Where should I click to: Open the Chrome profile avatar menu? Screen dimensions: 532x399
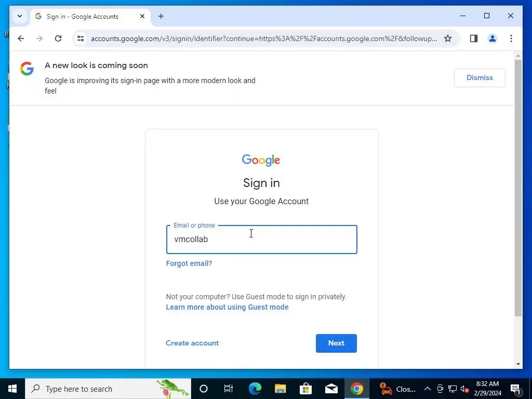(x=493, y=38)
